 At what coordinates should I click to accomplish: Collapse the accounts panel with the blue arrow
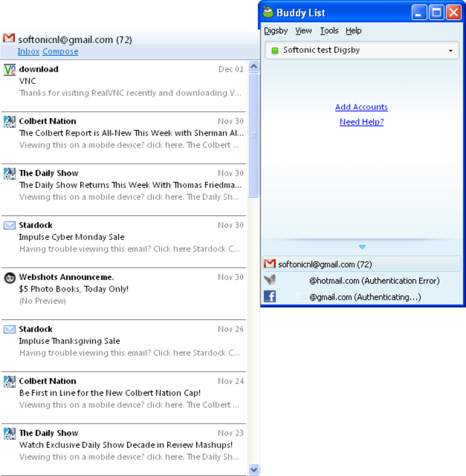[x=362, y=247]
